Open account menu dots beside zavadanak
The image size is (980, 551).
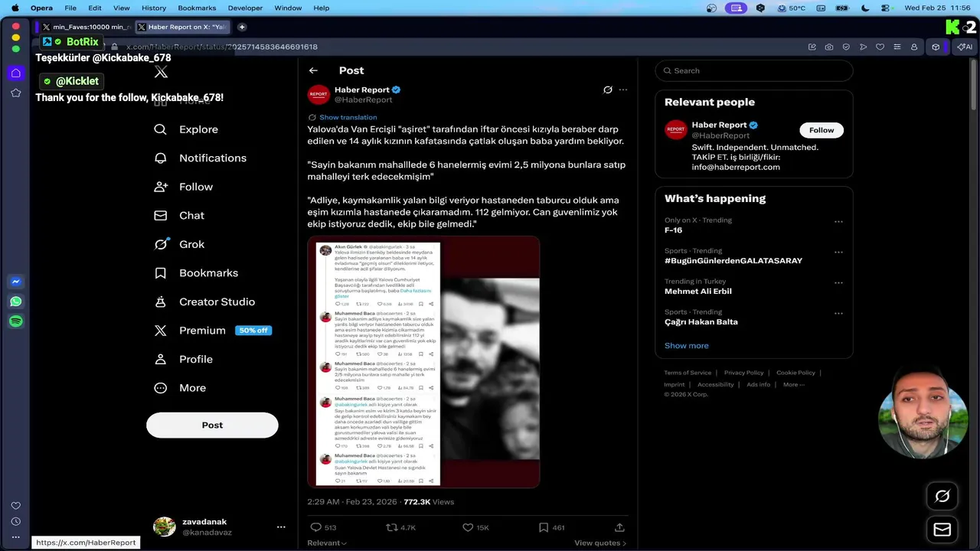pyautogui.click(x=281, y=527)
